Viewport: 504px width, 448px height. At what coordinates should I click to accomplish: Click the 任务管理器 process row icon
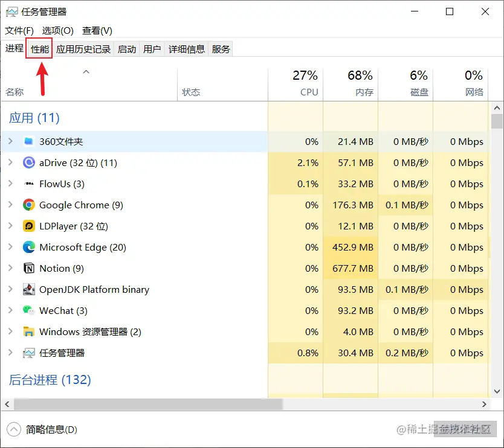click(x=28, y=353)
